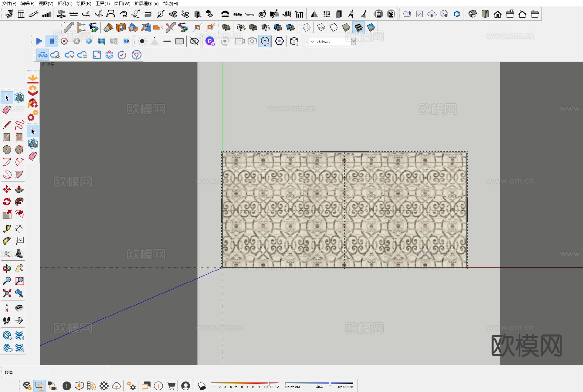Activate the Protractor tool
Screen dimensions: 583x392
pyautogui.click(x=7, y=241)
